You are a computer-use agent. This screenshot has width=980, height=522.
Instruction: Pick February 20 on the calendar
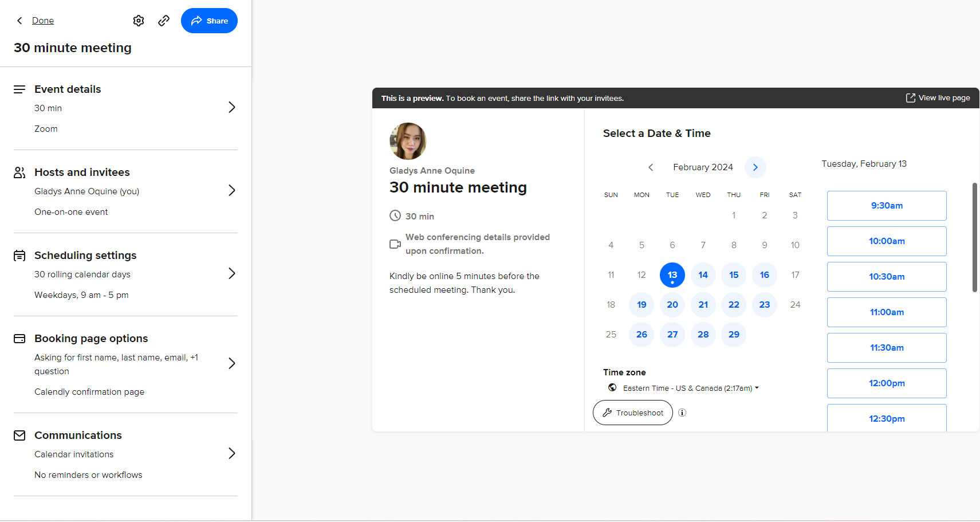(x=672, y=305)
